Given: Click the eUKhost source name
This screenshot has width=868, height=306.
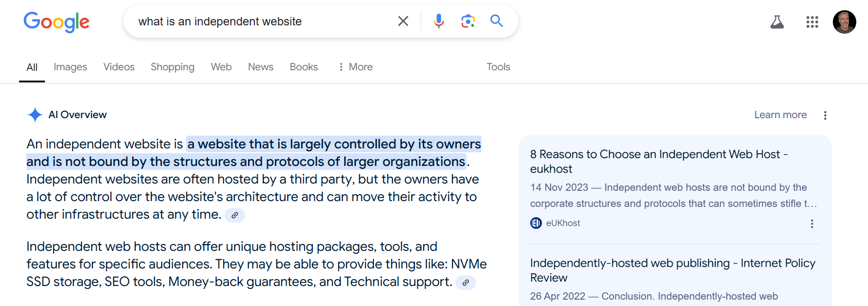Looking at the screenshot, I should tap(563, 223).
